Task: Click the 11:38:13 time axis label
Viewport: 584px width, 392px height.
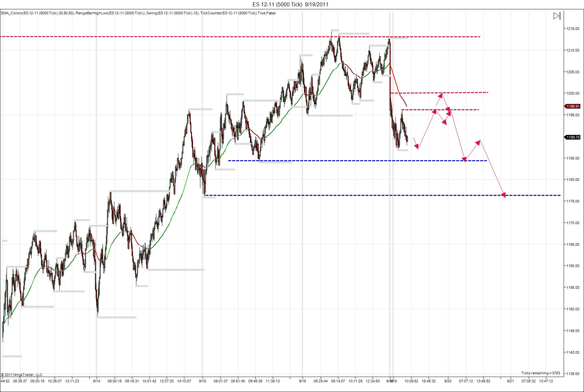Action: (x=273, y=381)
